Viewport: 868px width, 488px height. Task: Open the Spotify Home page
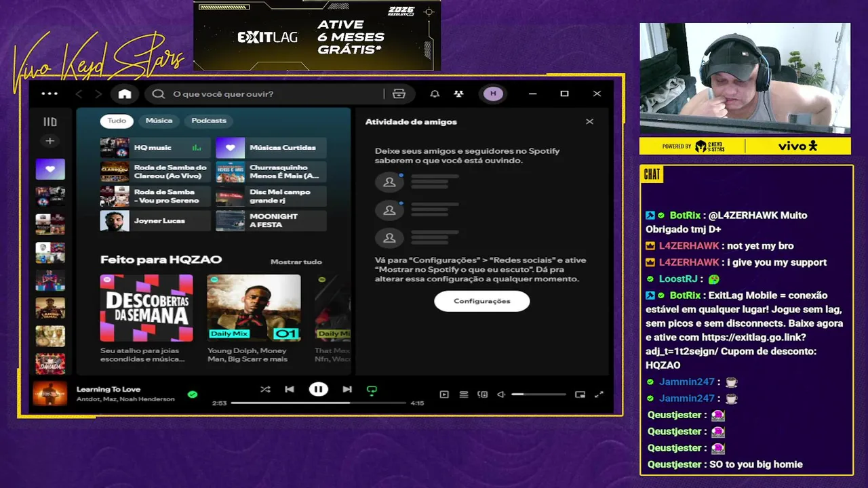(125, 94)
